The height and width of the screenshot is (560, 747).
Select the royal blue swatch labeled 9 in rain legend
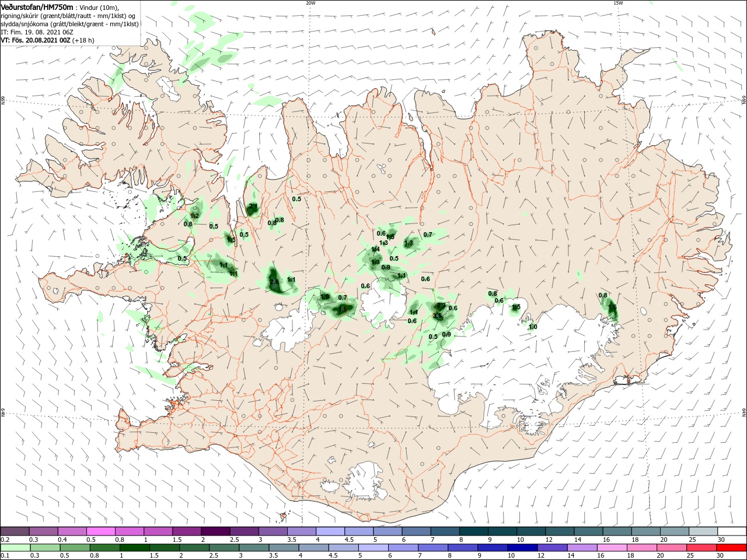493,548
